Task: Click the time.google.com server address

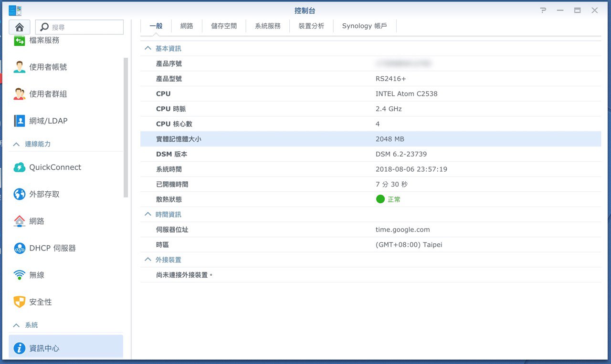Action: tap(403, 229)
